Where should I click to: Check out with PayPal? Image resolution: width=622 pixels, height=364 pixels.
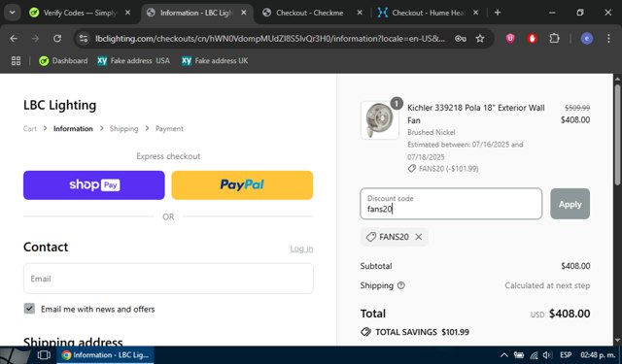(242, 185)
